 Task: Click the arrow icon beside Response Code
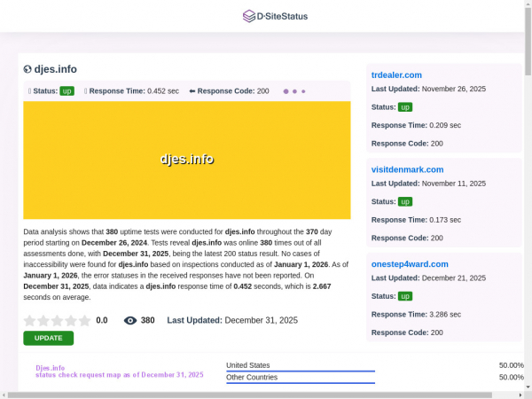pos(192,91)
